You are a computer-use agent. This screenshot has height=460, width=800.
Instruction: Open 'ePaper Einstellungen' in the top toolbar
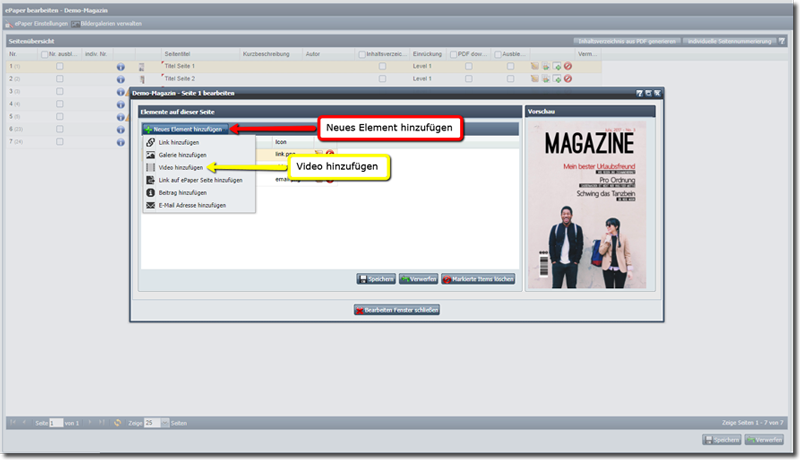[x=37, y=24]
